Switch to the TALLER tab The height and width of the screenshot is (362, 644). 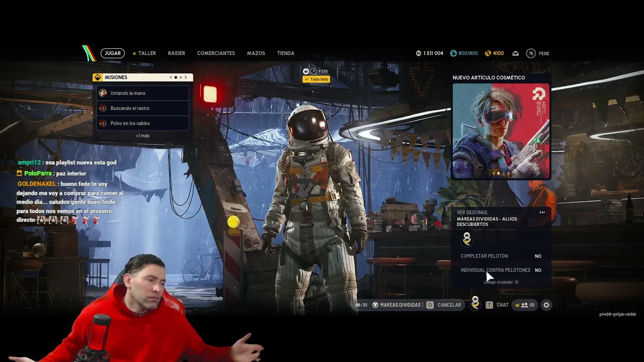click(x=147, y=53)
